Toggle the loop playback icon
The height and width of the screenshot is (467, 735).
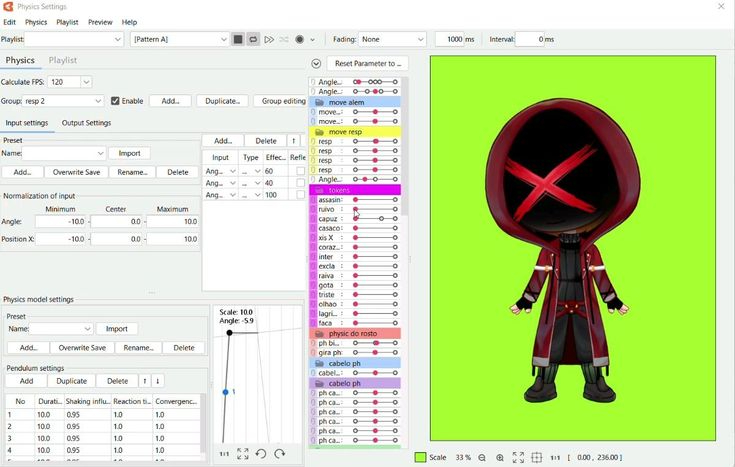click(253, 40)
